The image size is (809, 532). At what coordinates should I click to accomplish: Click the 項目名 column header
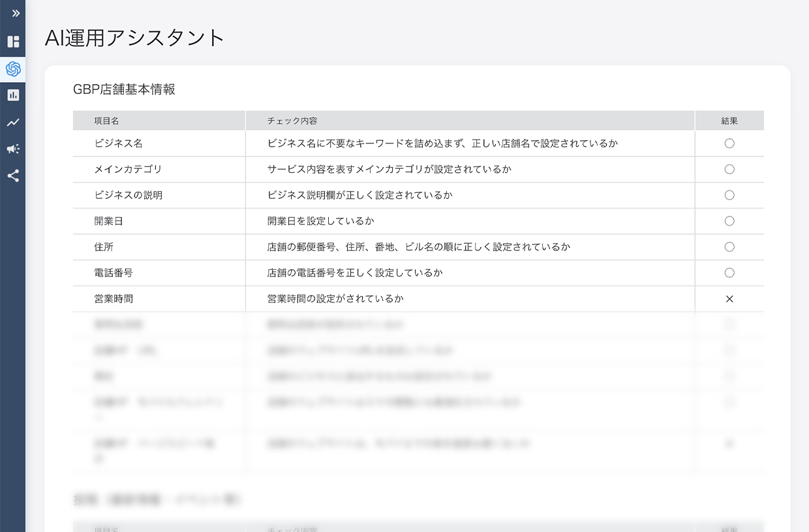pyautogui.click(x=106, y=121)
